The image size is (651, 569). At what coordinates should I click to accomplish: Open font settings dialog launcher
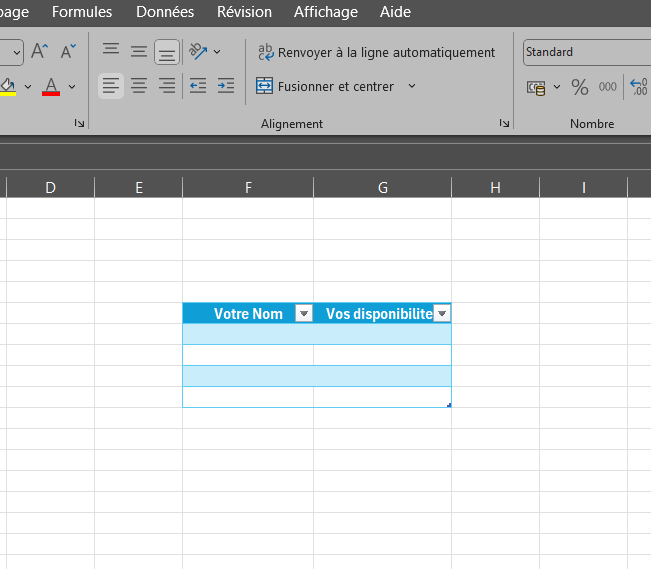click(79, 123)
